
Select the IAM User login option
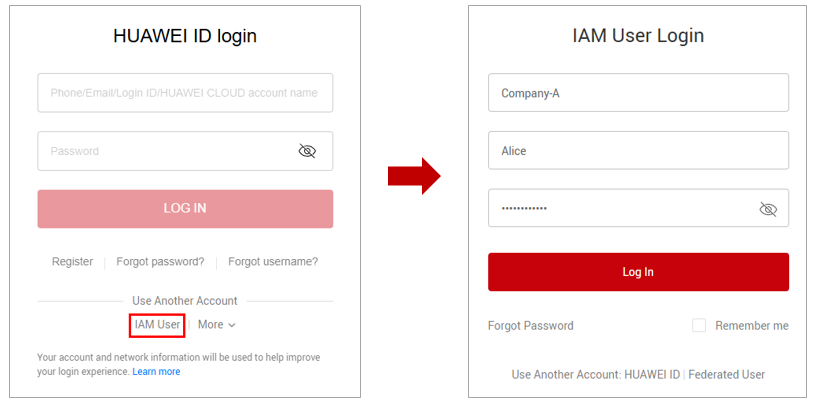pos(157,325)
